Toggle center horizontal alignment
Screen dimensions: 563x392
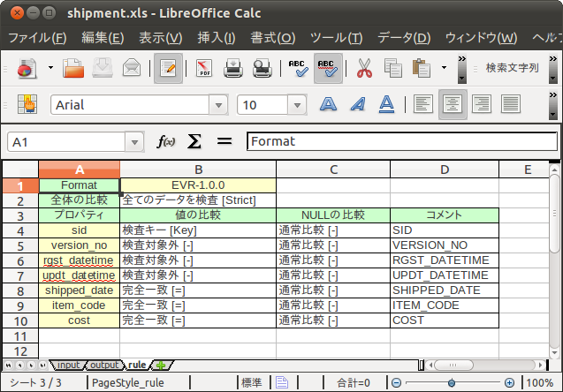click(453, 104)
